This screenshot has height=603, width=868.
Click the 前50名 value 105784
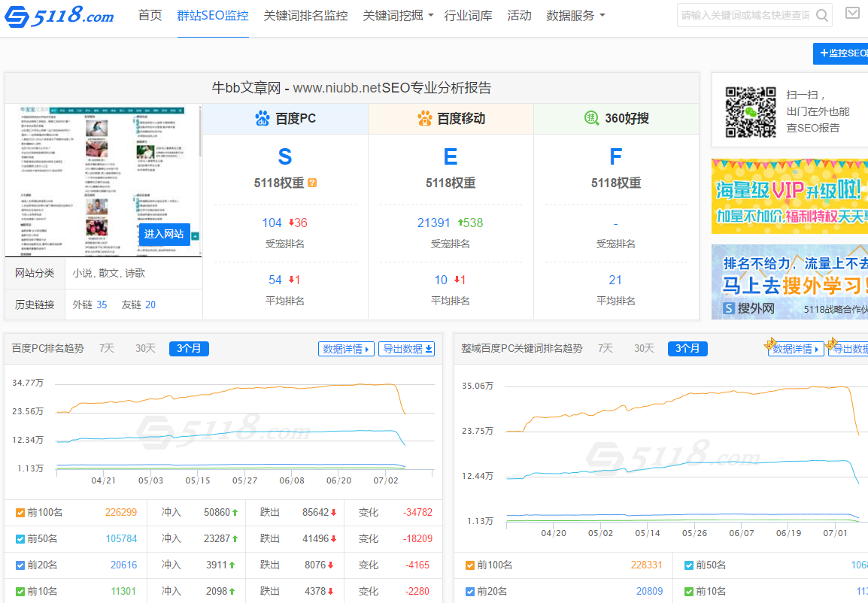[x=121, y=539]
